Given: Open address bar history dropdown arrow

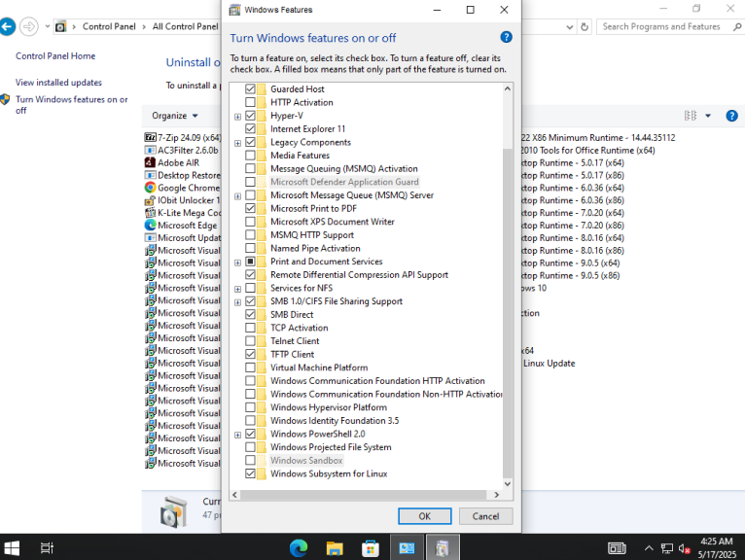Looking at the screenshot, I should (569, 27).
